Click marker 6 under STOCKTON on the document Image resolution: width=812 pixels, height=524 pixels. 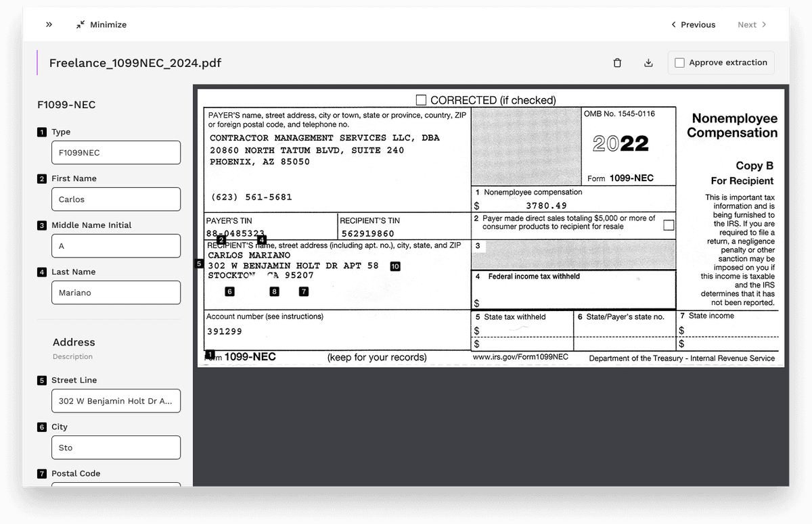pos(230,291)
